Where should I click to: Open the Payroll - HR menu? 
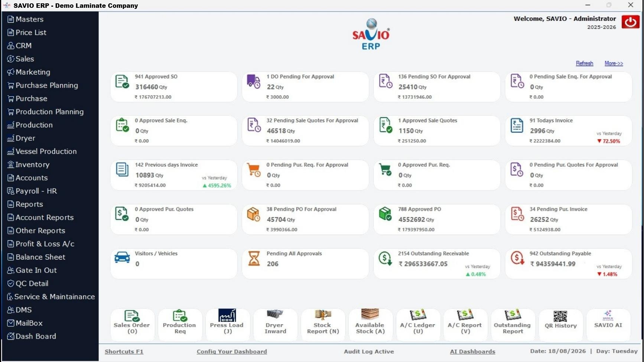pos(32,191)
